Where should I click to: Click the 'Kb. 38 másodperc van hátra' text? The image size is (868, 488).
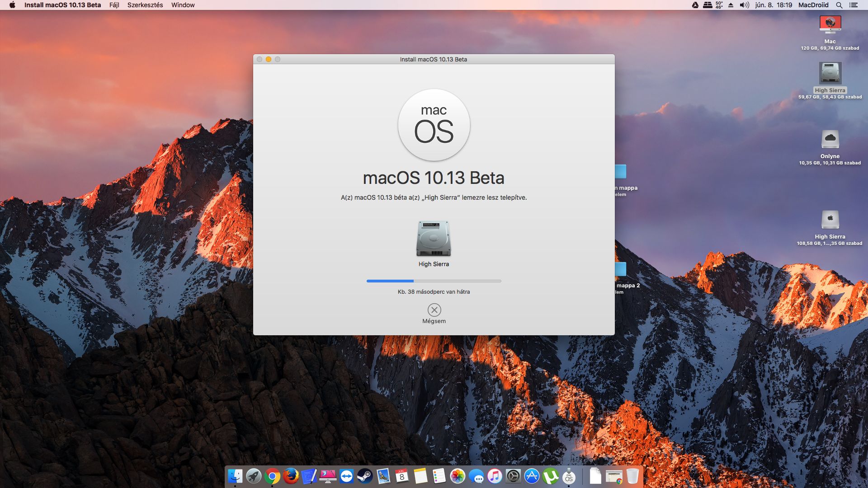pyautogui.click(x=434, y=292)
